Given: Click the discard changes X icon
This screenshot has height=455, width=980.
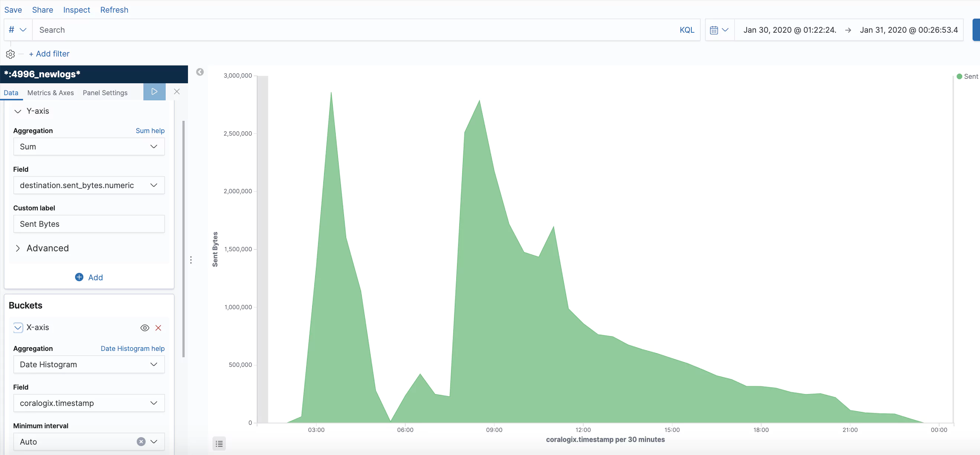Looking at the screenshot, I should (x=176, y=91).
